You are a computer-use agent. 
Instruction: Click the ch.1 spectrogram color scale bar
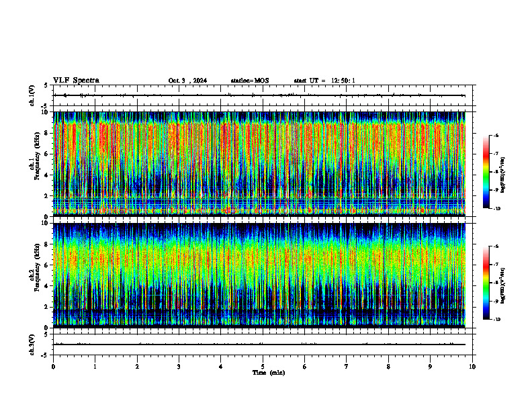486,172
